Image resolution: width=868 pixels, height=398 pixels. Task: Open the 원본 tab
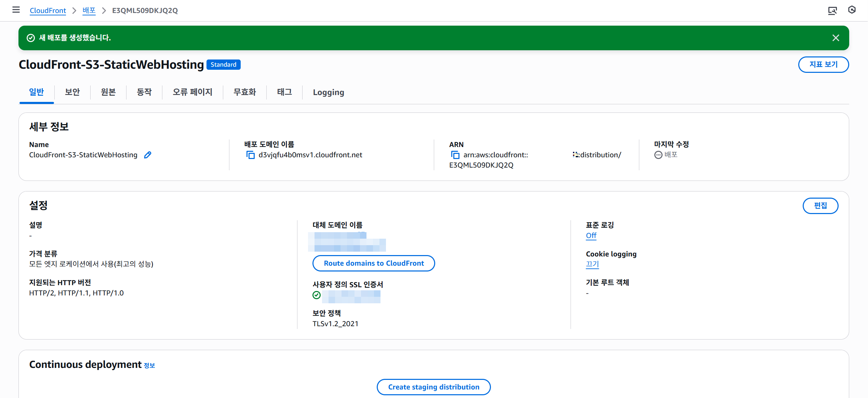108,92
